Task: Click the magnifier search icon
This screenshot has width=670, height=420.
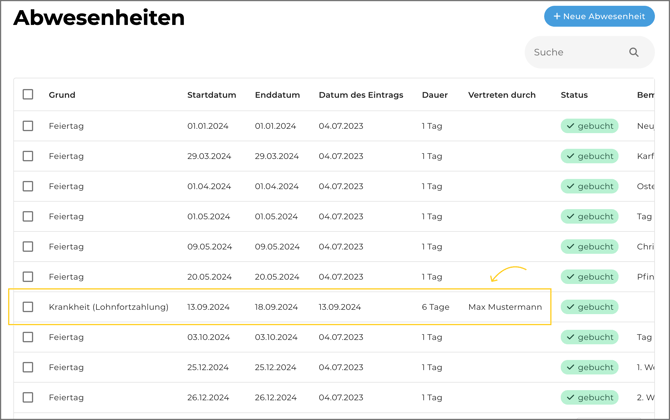Action: coord(634,52)
